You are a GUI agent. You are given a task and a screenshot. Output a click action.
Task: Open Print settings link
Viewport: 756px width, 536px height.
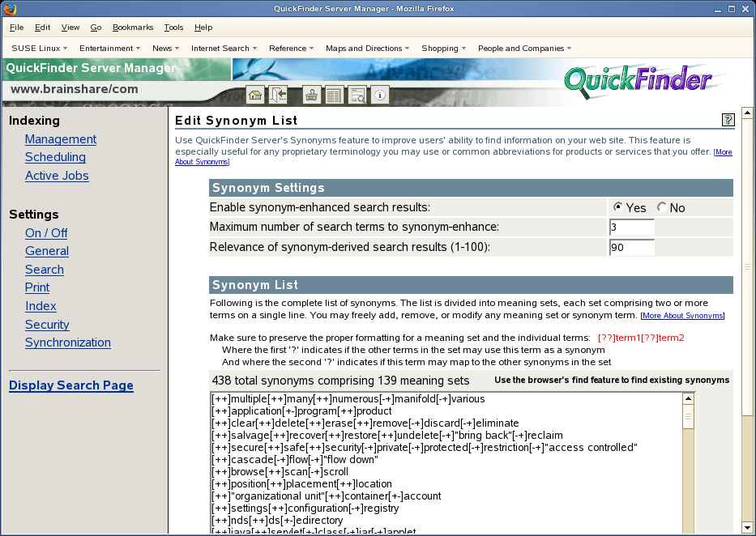pyautogui.click(x=37, y=287)
